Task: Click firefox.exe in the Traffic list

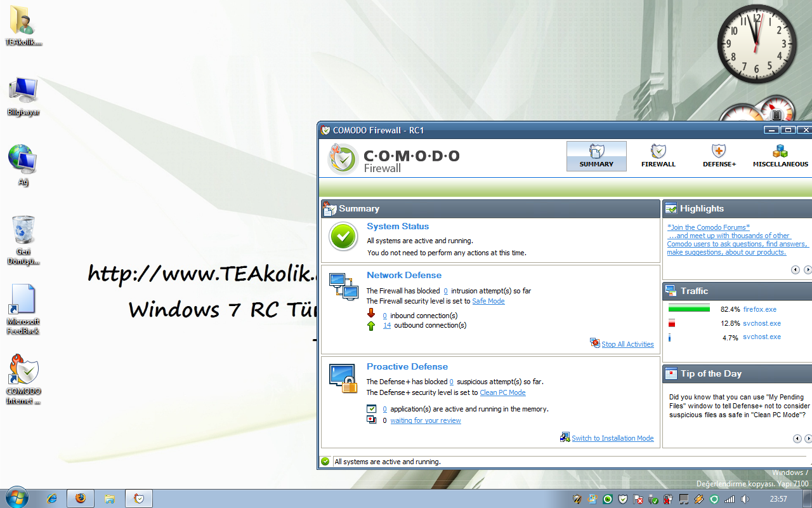Action: tap(760, 309)
